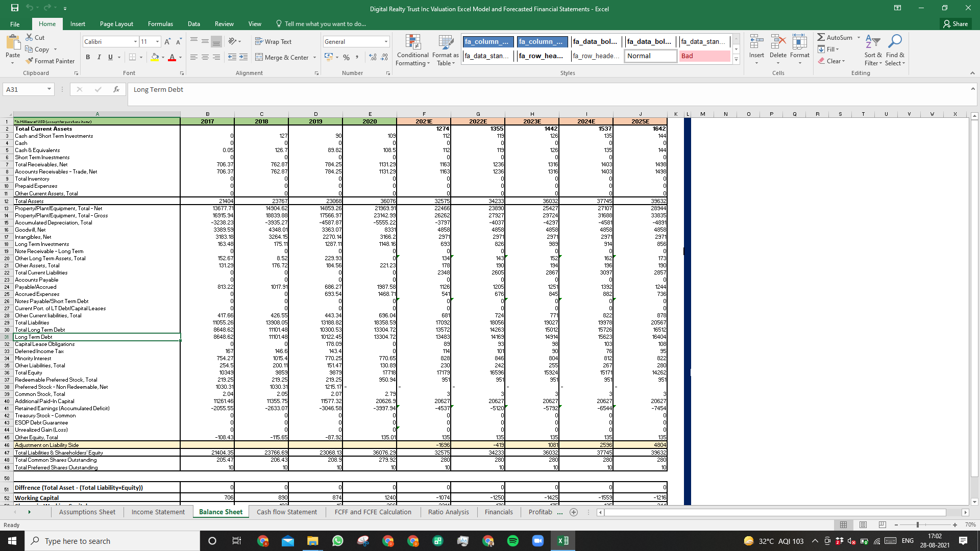Switch to Ratio Analysis sheet tab
980x551 pixels.
pos(448,512)
